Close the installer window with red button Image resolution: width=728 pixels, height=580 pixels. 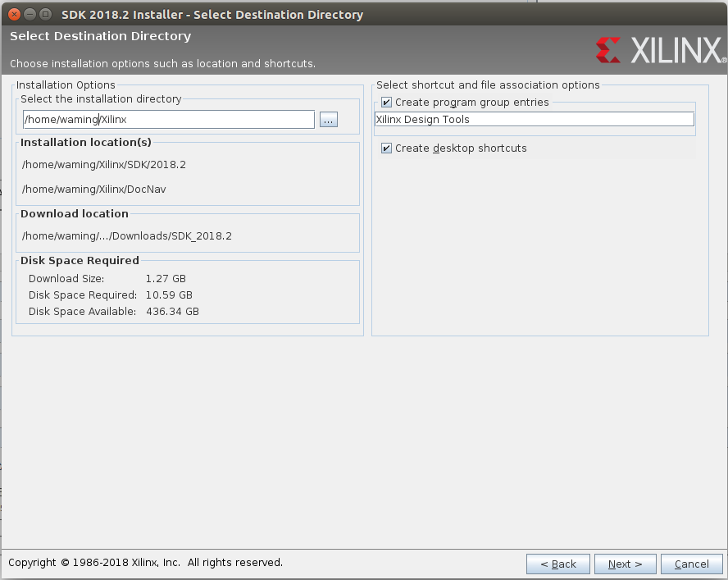coord(15,15)
